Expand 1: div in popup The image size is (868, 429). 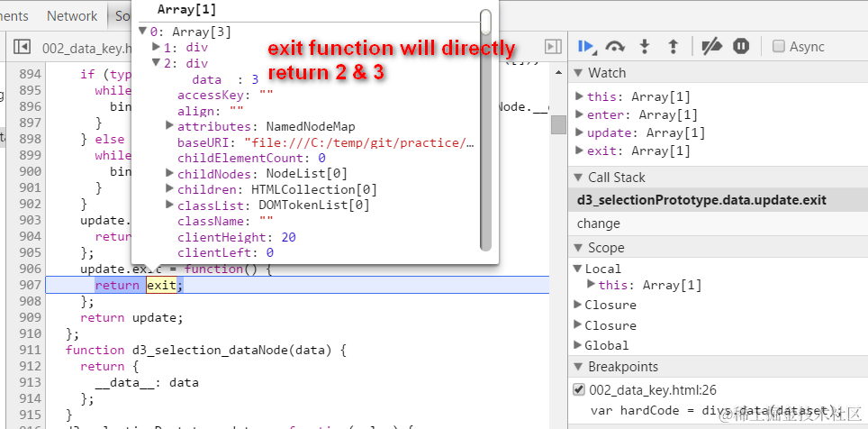pos(156,47)
